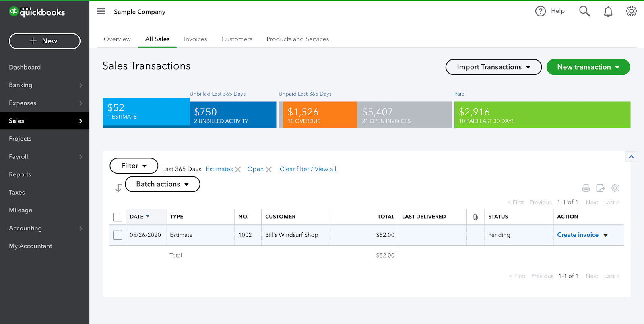Screen dimensions: 644x324
Task: Collapse the money bar with chevron
Action: point(631,157)
